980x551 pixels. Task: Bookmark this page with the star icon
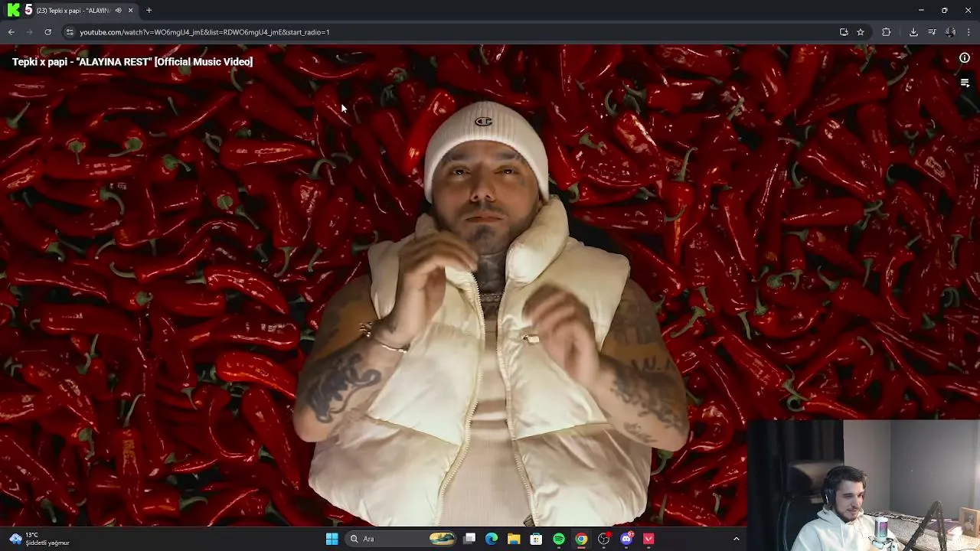pyautogui.click(x=861, y=32)
